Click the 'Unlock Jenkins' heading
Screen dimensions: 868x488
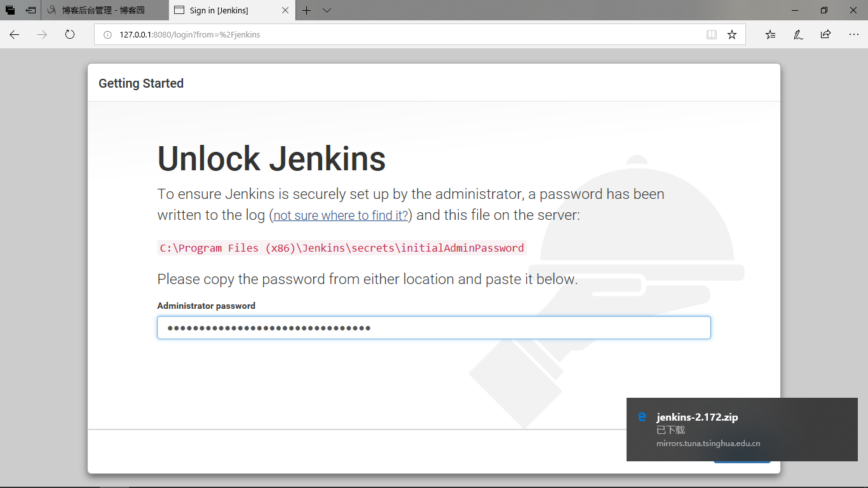pos(271,159)
